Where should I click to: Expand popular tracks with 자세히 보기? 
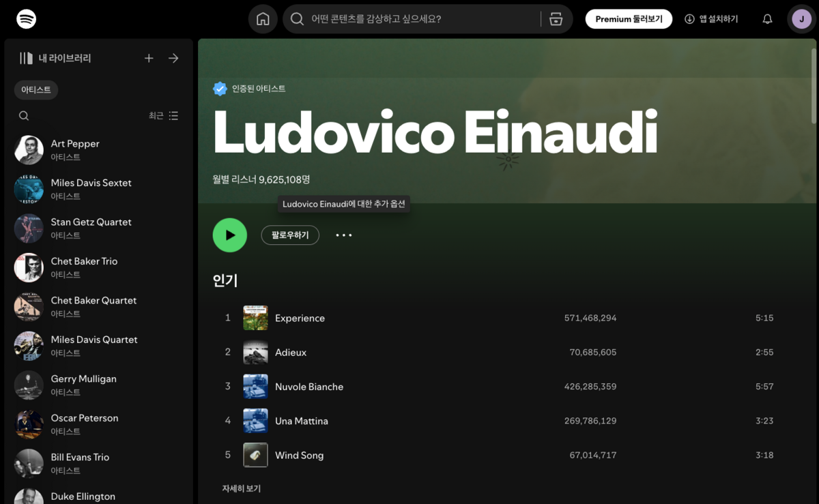(241, 488)
